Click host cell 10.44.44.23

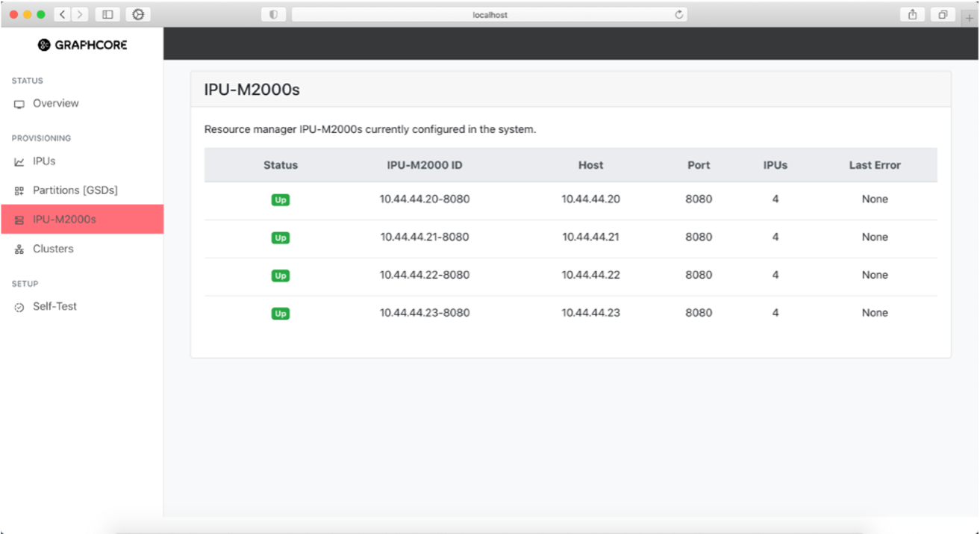point(590,313)
